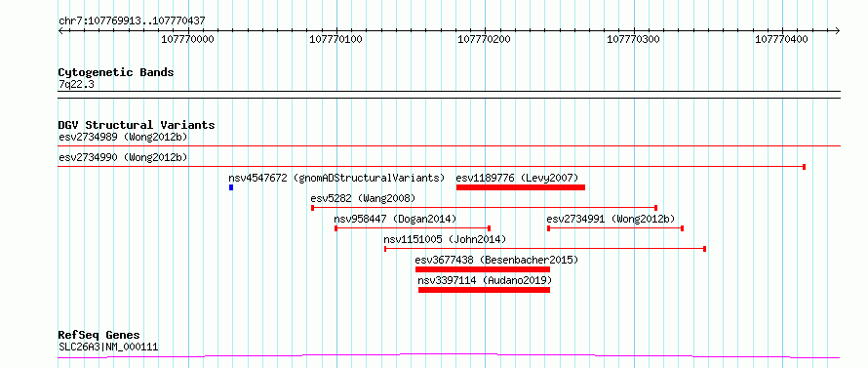
Task: Click the 107770300 ruler position label
Action: pos(633,39)
